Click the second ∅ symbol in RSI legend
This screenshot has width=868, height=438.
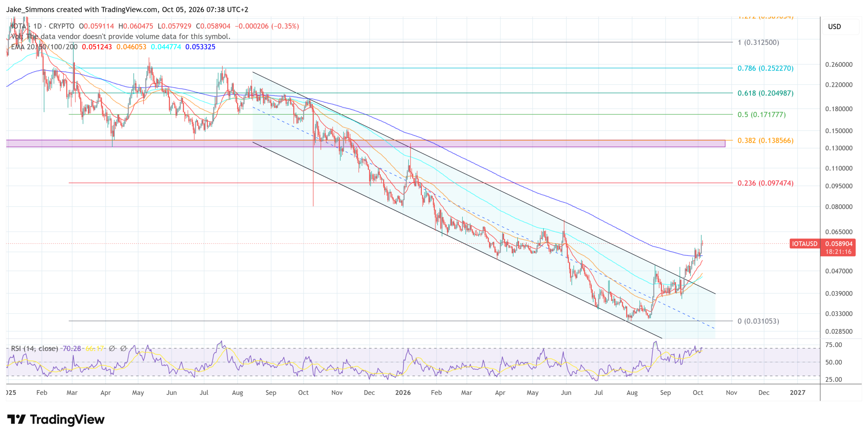pyautogui.click(x=123, y=348)
